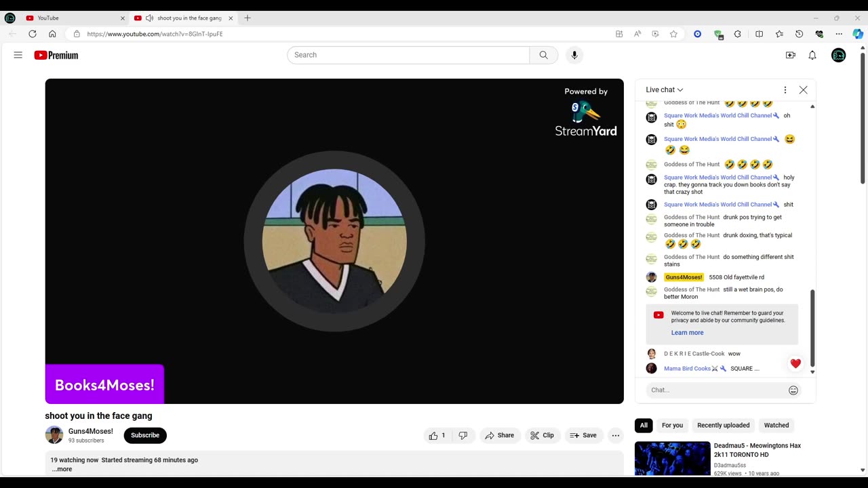868x488 pixels.
Task: Open Learn more chat guidelines link
Action: [x=687, y=333]
